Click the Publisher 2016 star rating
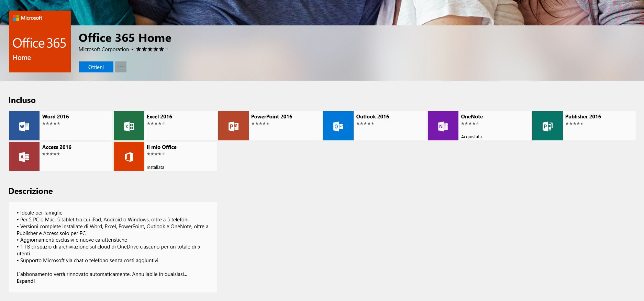Screen dimensions: 644x301 (574, 124)
